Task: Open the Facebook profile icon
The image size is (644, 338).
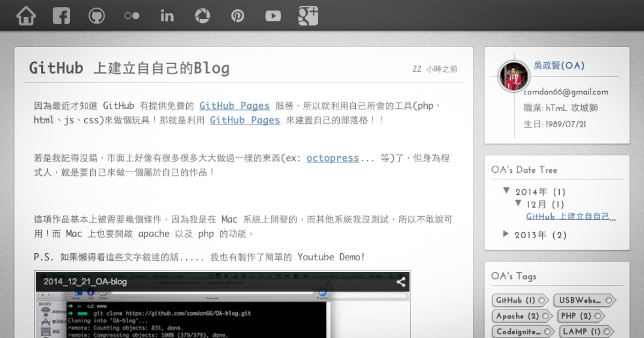Action: (x=61, y=16)
